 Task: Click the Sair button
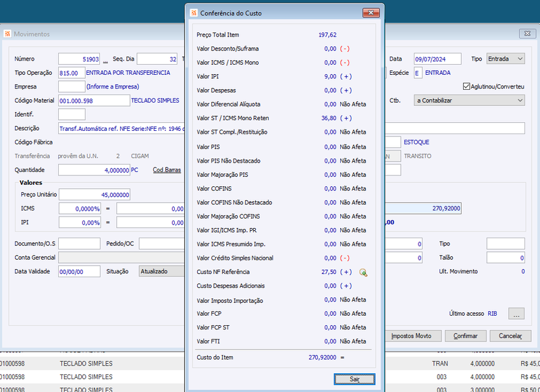(x=354, y=379)
